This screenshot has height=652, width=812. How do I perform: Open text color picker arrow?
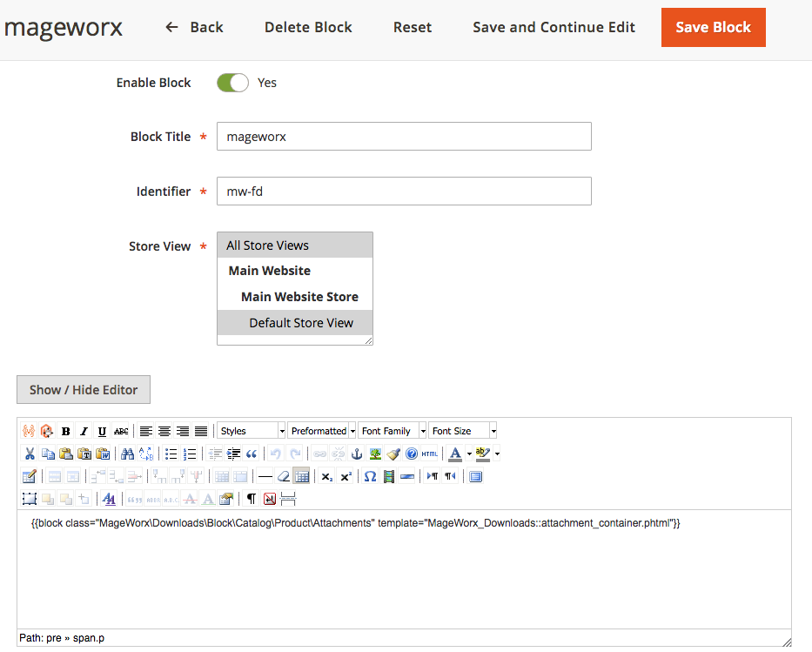click(469, 454)
